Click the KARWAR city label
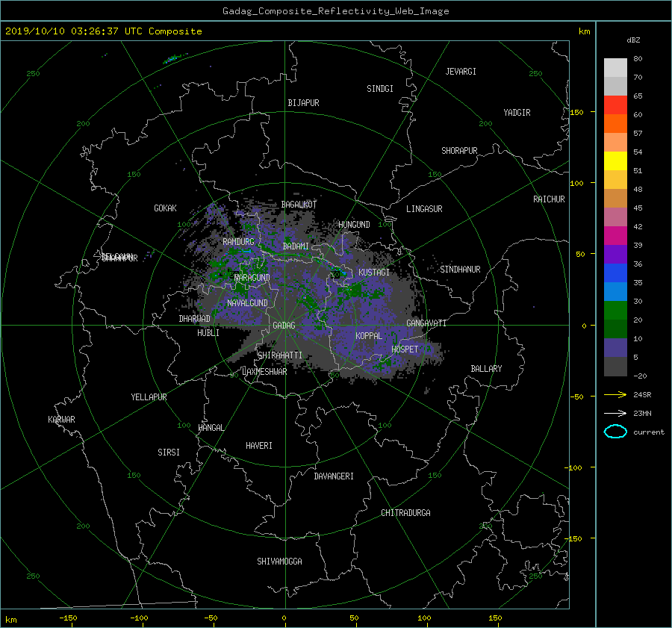This screenshot has height=628, width=672. [x=61, y=420]
